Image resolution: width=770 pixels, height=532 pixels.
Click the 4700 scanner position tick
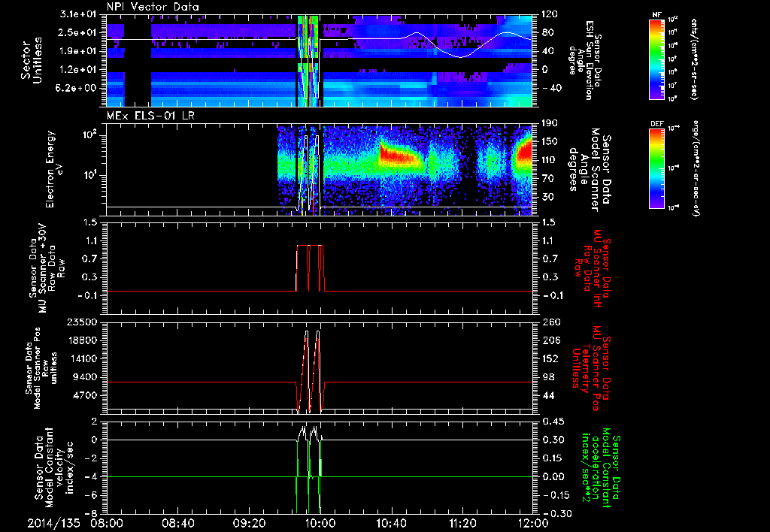[84, 395]
